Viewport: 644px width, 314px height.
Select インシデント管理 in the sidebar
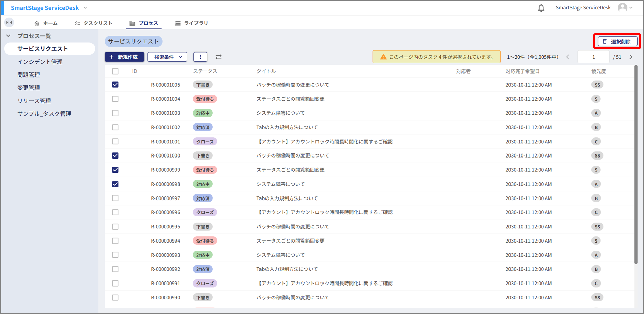tap(40, 62)
